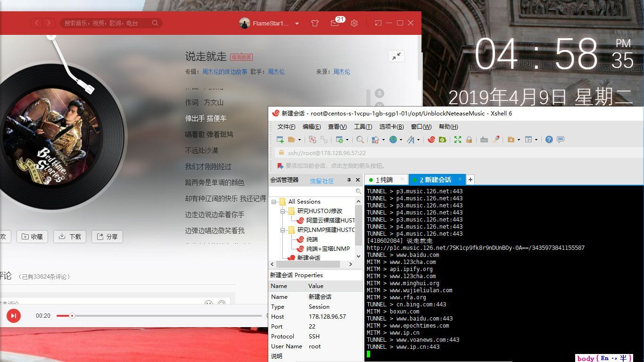Open the 文件(F) menu in Xshell
644x362 pixels.
pos(286,127)
